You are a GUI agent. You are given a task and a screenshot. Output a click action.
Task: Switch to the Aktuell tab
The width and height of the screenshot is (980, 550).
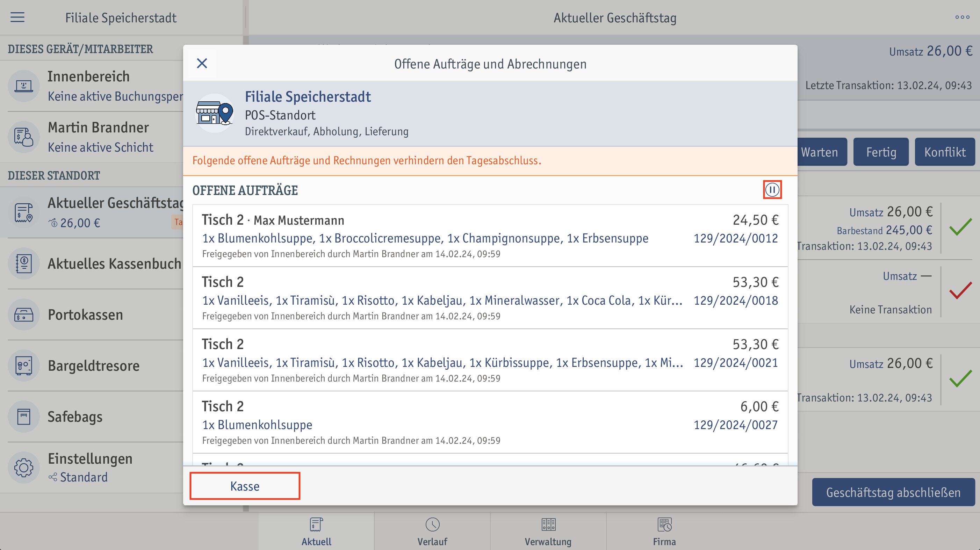(x=316, y=531)
